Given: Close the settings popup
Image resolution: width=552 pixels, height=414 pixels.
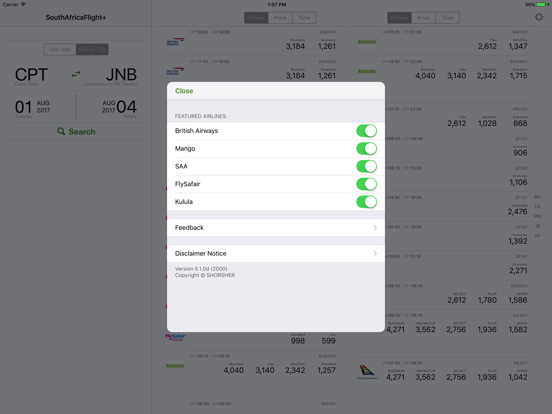Looking at the screenshot, I should [184, 91].
